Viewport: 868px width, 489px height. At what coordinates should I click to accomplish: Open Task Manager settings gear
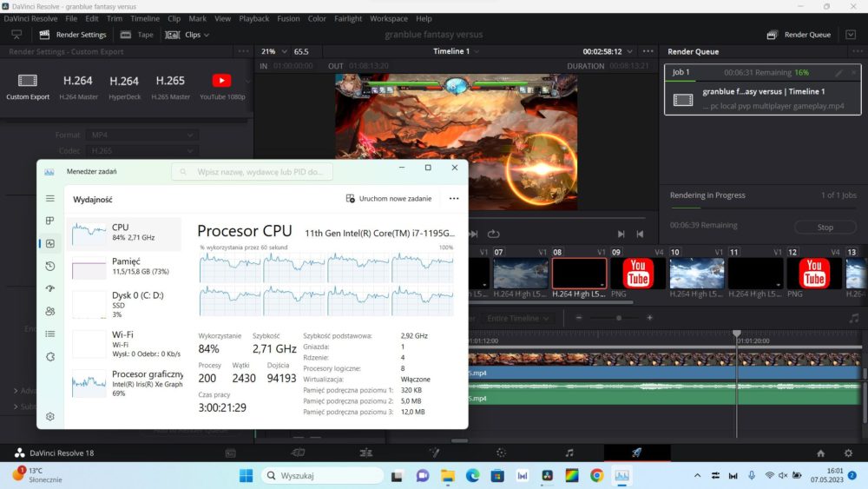pos(50,416)
